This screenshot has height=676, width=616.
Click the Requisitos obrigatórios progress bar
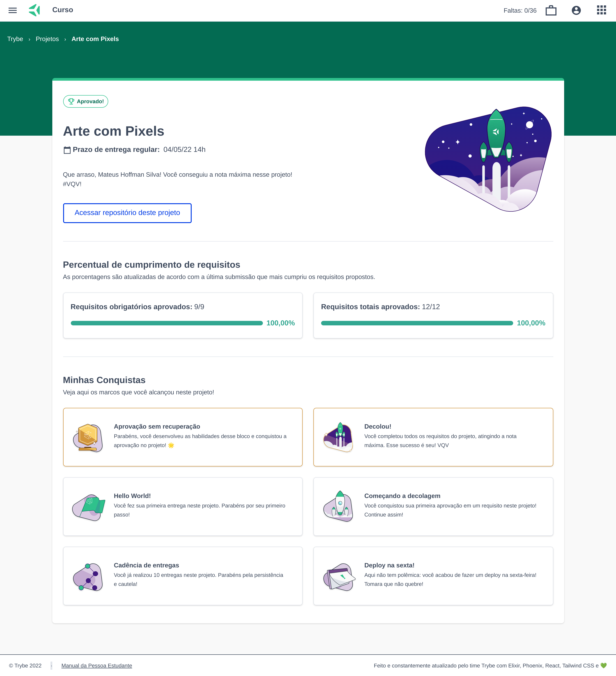[x=167, y=323]
